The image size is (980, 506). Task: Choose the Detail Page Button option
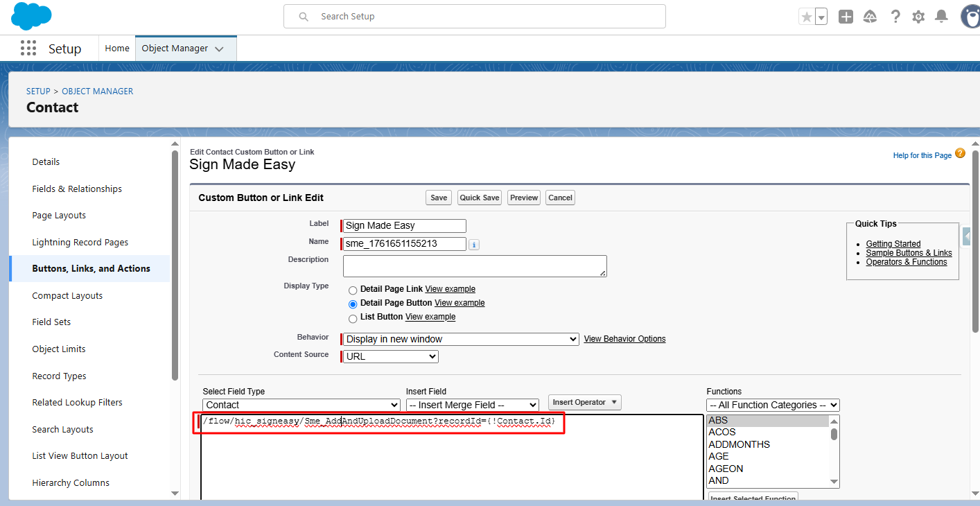[x=353, y=304]
